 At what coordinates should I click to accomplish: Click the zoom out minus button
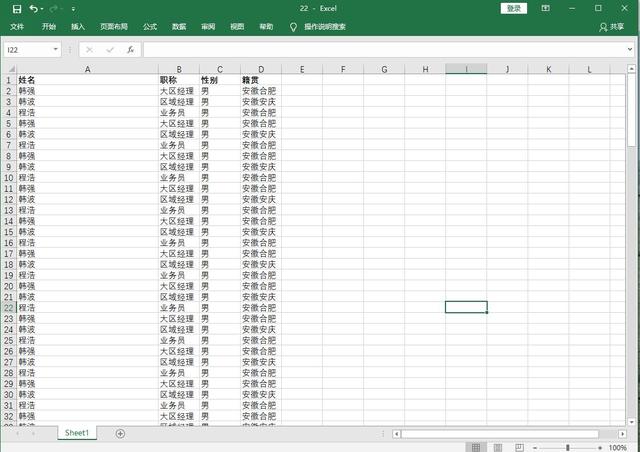click(x=535, y=448)
